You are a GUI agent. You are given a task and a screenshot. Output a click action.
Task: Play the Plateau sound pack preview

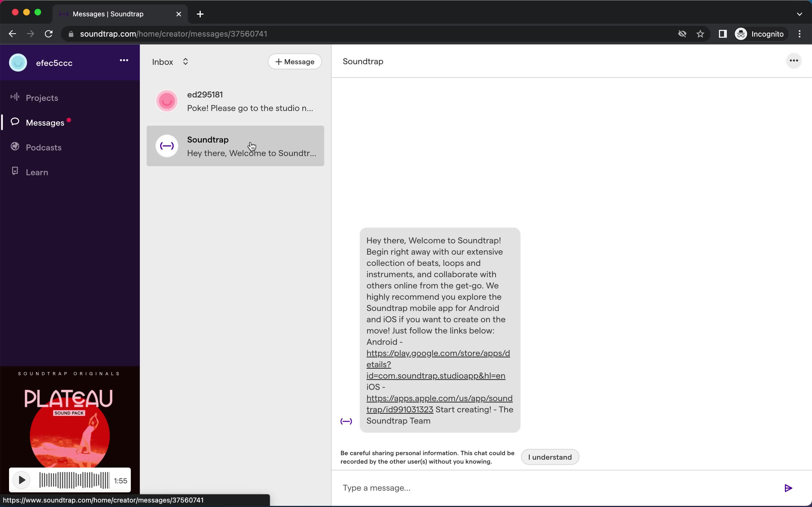[21, 480]
